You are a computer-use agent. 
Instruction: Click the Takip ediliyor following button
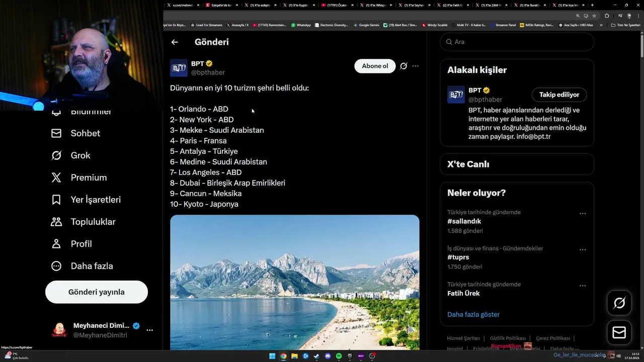click(559, 95)
